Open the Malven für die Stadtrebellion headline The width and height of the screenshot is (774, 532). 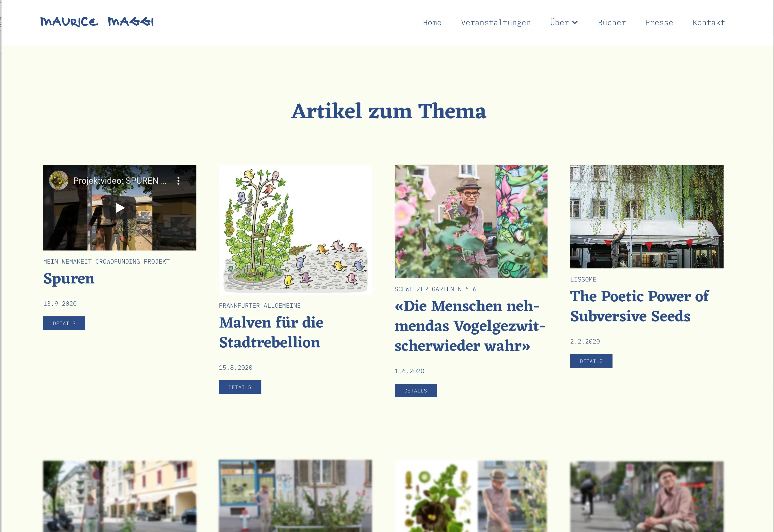point(271,332)
